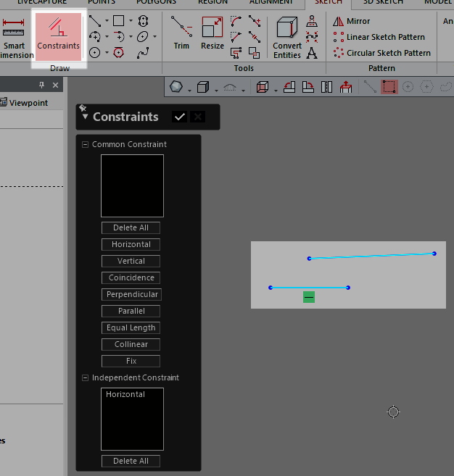Select the sketch Chamfer tool
The image size is (454, 476).
[236, 37]
